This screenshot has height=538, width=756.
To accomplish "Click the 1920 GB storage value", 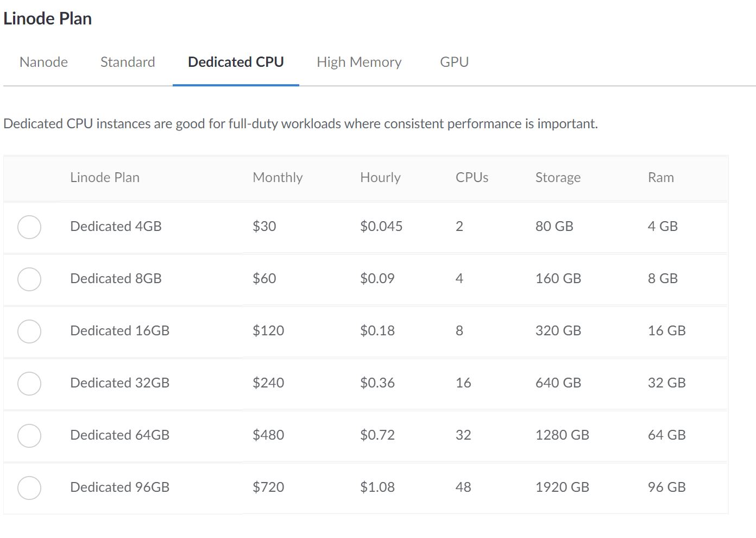I will (562, 487).
